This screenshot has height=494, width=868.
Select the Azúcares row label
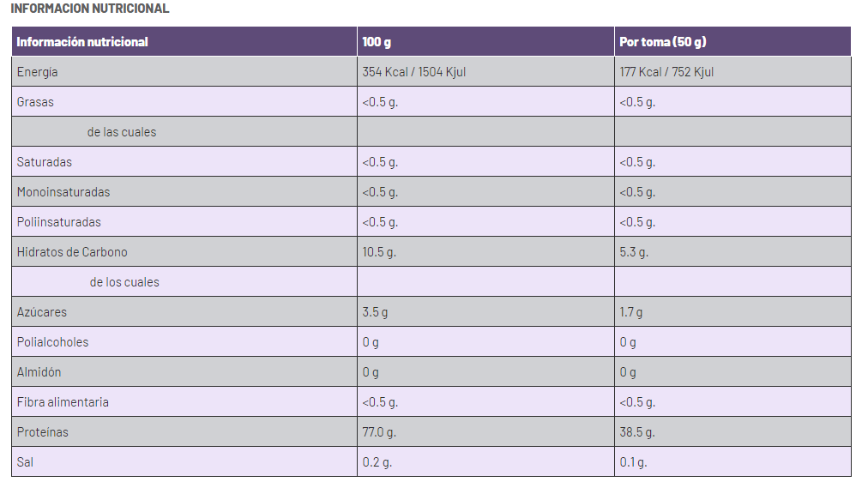coord(42,312)
